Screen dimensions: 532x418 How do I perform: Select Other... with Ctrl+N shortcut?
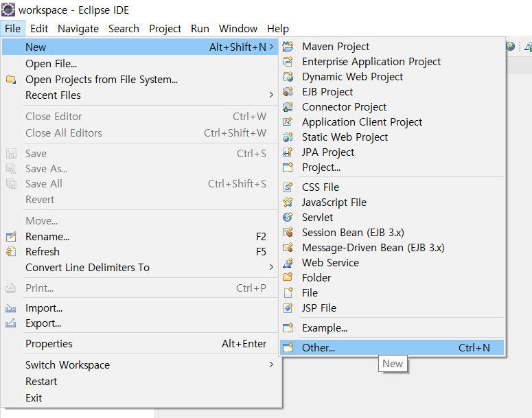pyautogui.click(x=392, y=347)
